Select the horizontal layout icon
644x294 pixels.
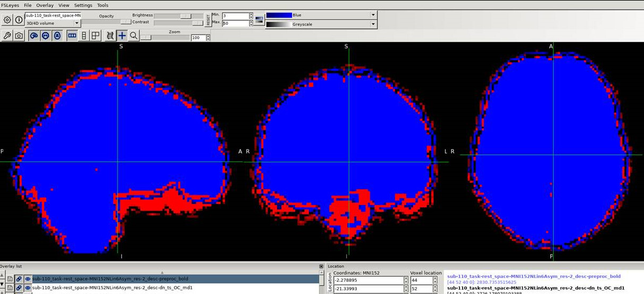click(72, 36)
